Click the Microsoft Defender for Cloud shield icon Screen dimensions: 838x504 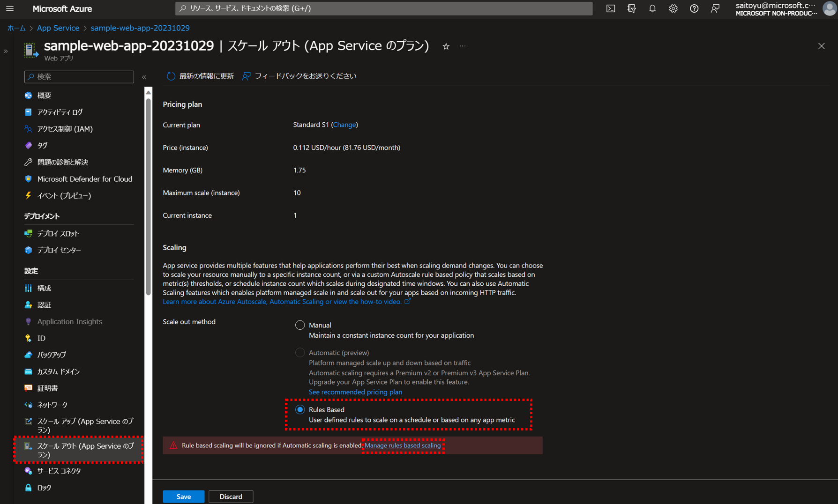[29, 179]
